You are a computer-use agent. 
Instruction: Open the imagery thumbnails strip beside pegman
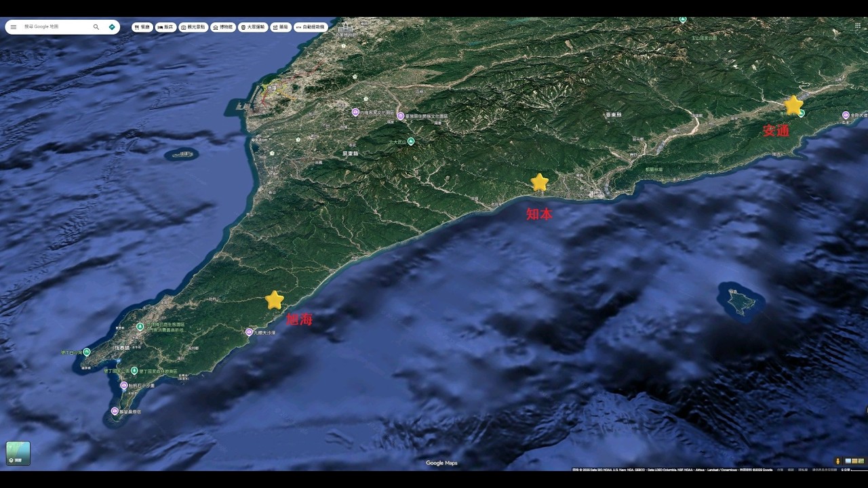pyautogui.click(x=854, y=462)
